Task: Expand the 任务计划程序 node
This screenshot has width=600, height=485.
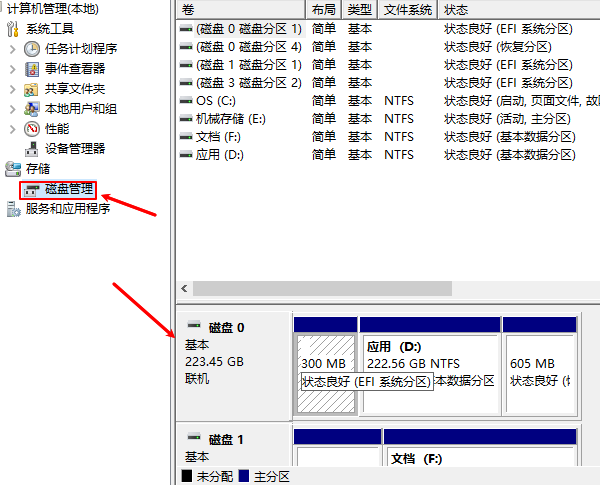Action: tap(13, 49)
